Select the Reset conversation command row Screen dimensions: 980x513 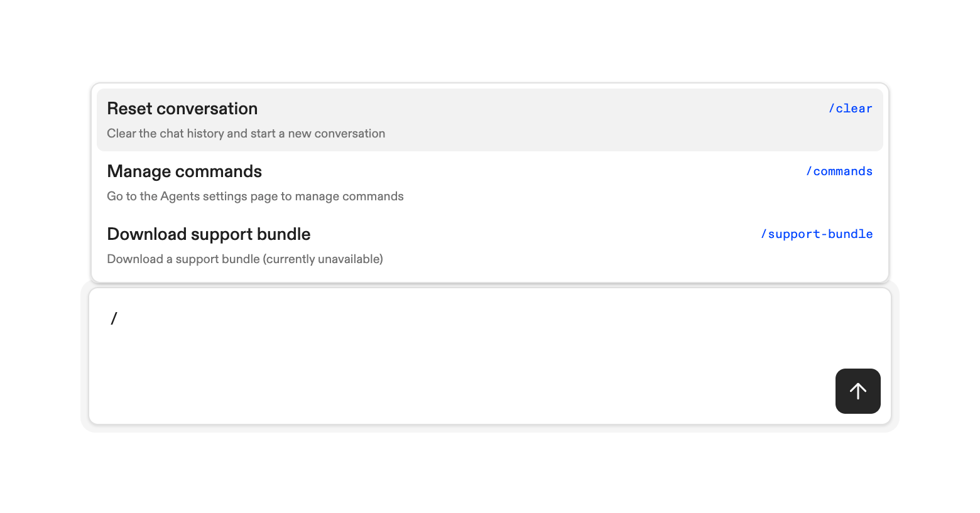(x=489, y=120)
